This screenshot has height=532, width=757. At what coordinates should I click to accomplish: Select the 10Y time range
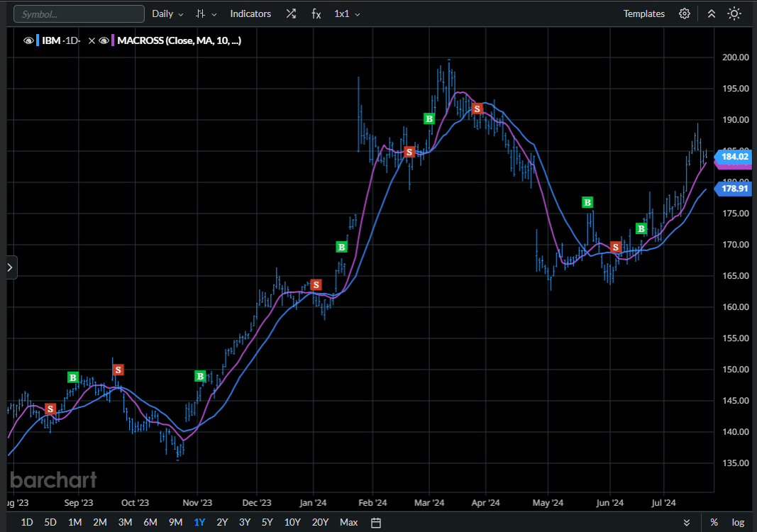tap(292, 522)
